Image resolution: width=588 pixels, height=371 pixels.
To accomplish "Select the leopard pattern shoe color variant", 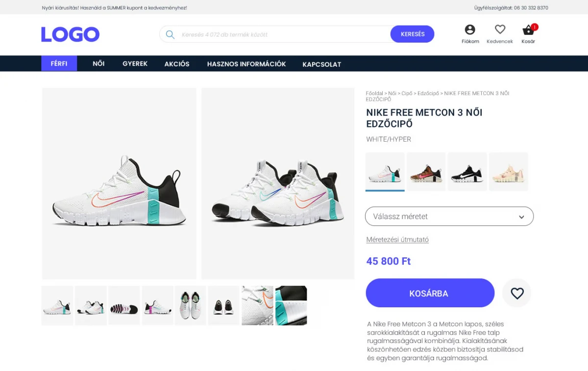I will coord(426,172).
